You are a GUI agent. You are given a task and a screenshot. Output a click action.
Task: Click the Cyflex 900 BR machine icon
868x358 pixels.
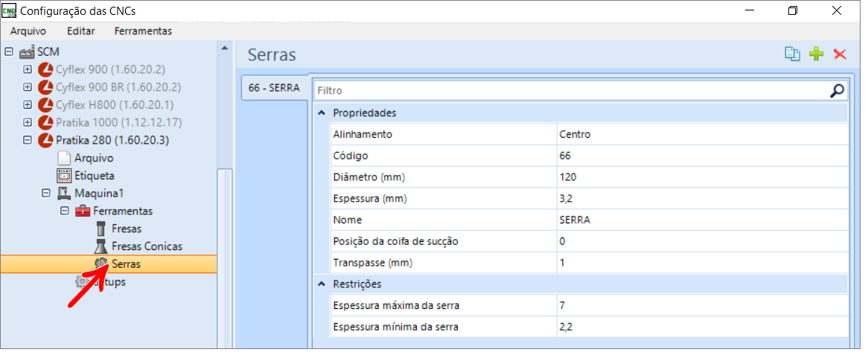pyautogui.click(x=46, y=87)
